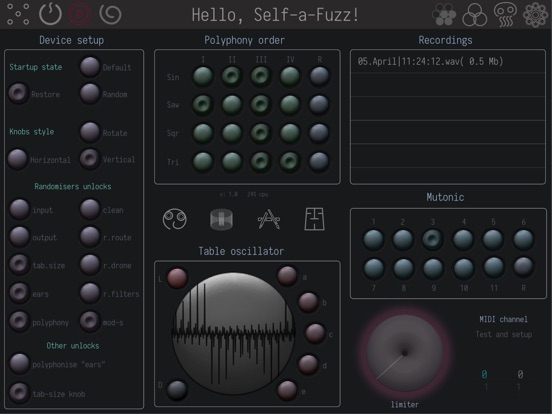
Task: Toggle the r.filters randomiser unlock
Action: [90, 293]
